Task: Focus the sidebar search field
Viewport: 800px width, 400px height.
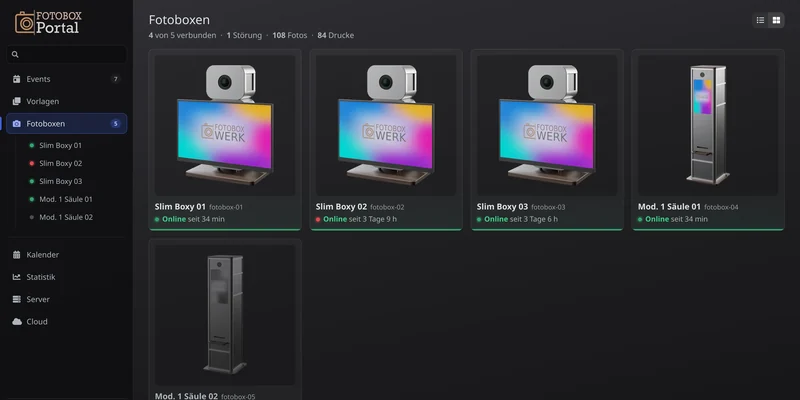Action: coord(66,54)
